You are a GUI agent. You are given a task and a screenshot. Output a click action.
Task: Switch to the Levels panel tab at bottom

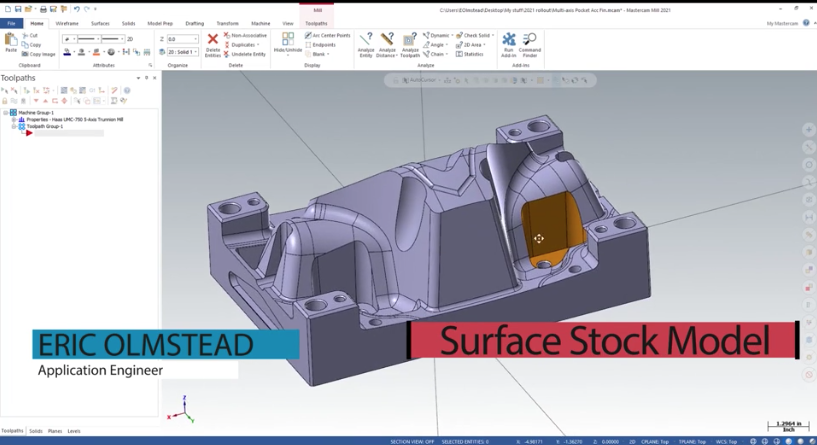point(74,431)
